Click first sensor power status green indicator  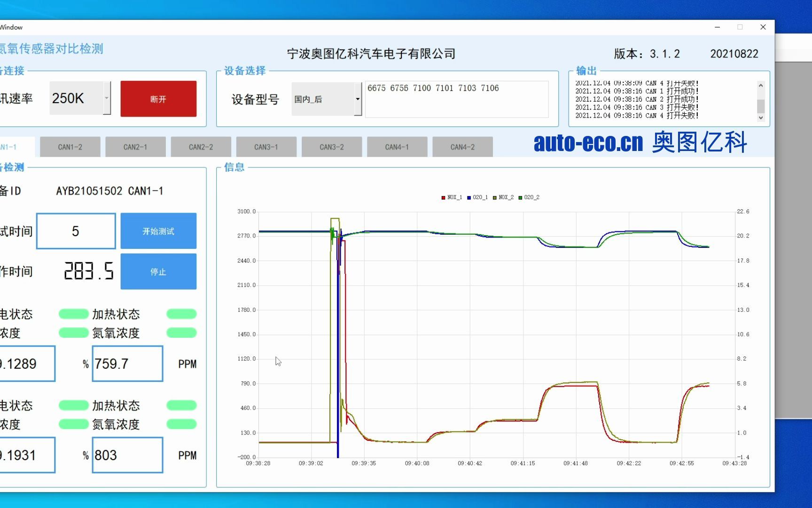74,314
